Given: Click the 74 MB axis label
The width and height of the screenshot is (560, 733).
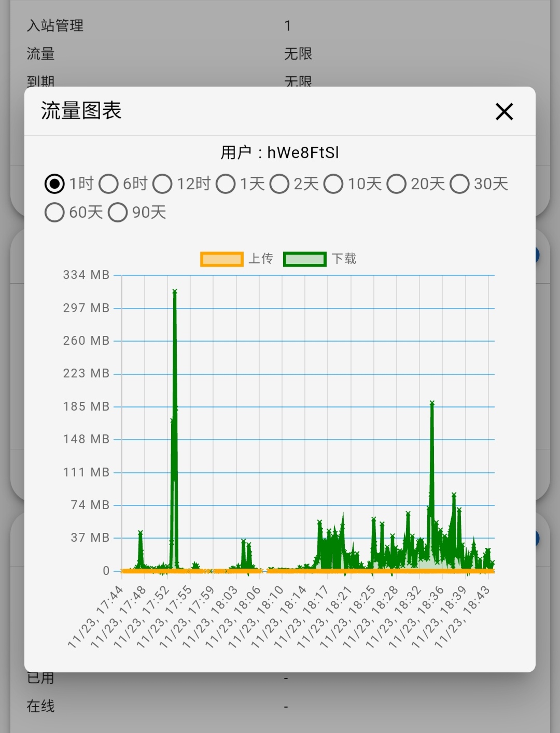Looking at the screenshot, I should [x=90, y=505].
